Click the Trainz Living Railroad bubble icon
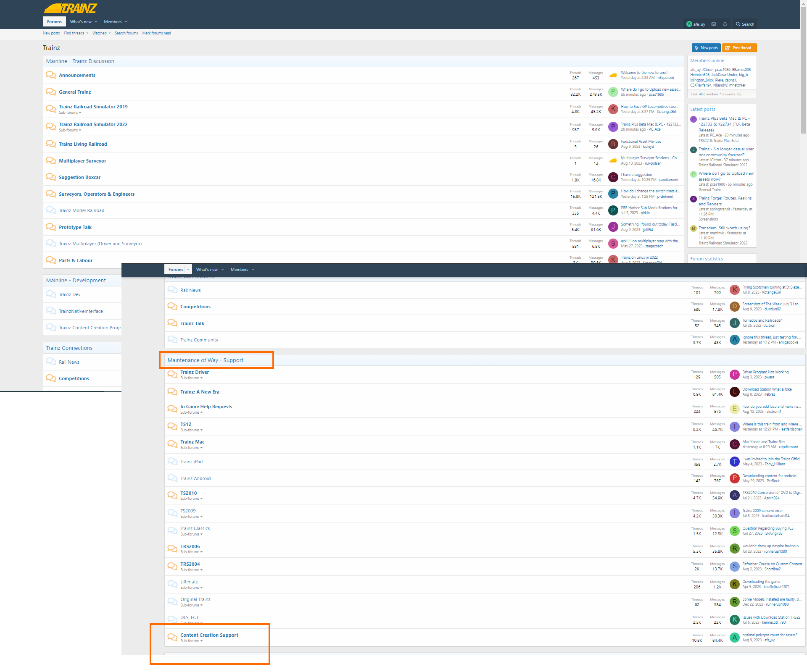Image resolution: width=807 pixels, height=672 pixels. [x=51, y=144]
